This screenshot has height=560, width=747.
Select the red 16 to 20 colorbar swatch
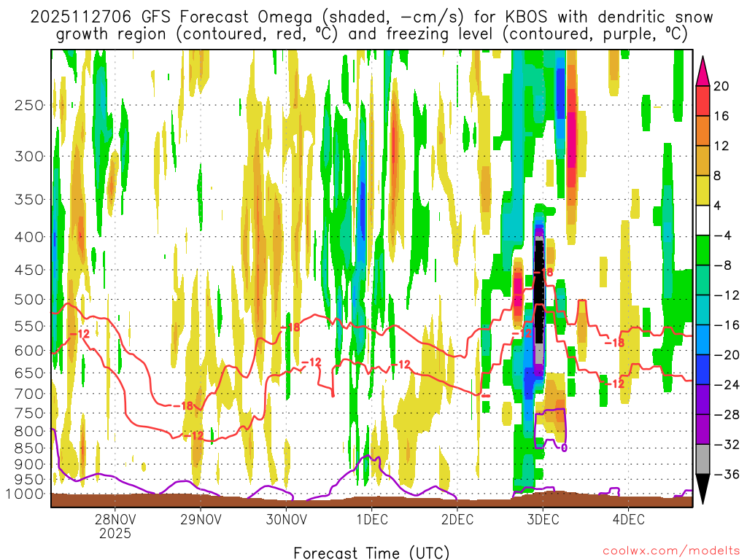click(x=703, y=101)
